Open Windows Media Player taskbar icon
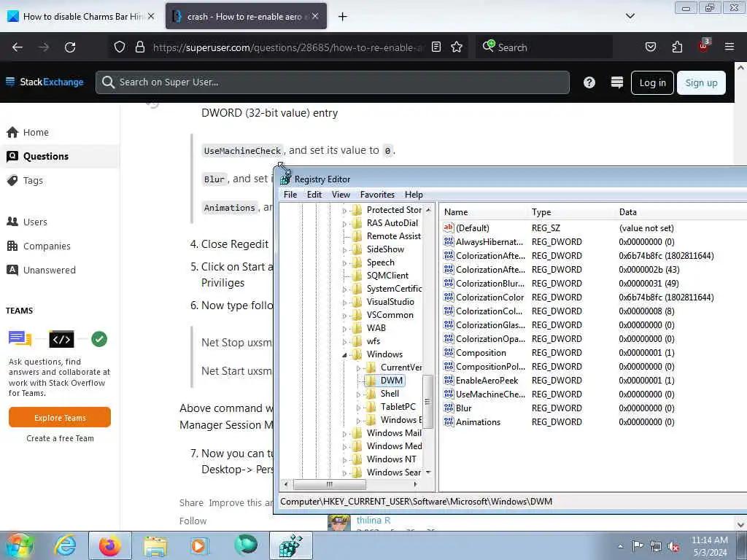Screen dimensions: 747x560 [x=198, y=545]
